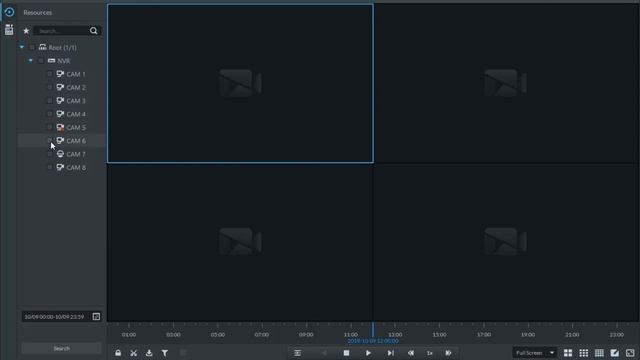
Task: Check the CAM 7 checkbox
Action: click(50, 154)
